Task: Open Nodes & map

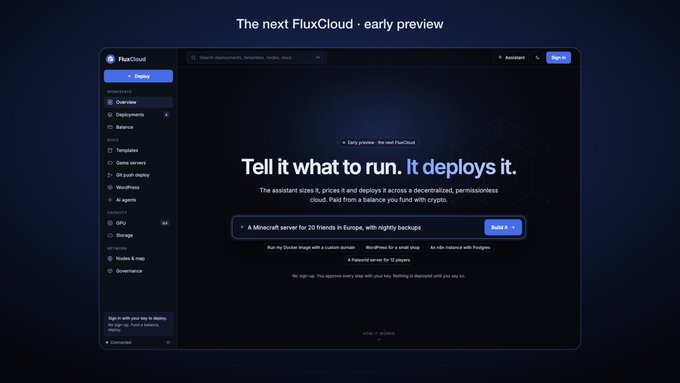Action: coord(138,259)
